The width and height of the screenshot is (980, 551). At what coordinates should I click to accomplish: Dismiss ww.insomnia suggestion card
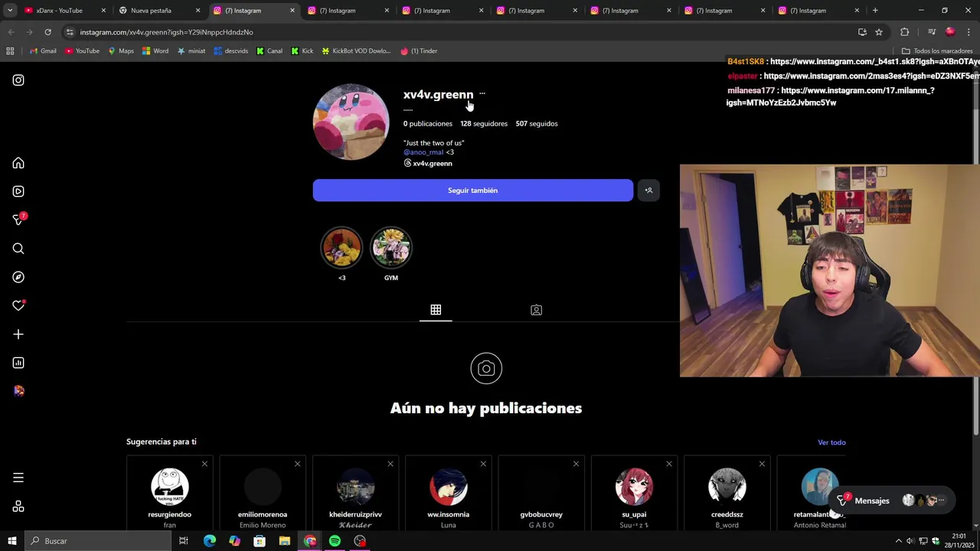pyautogui.click(x=483, y=464)
